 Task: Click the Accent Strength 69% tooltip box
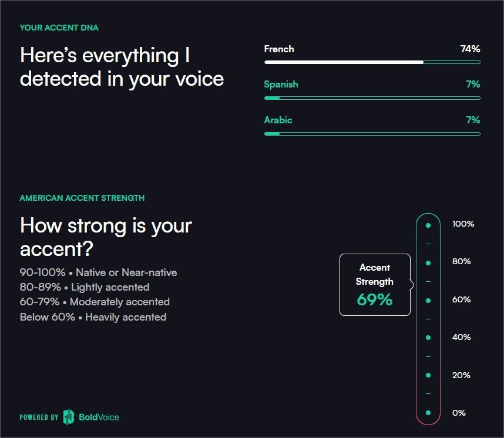coord(375,285)
